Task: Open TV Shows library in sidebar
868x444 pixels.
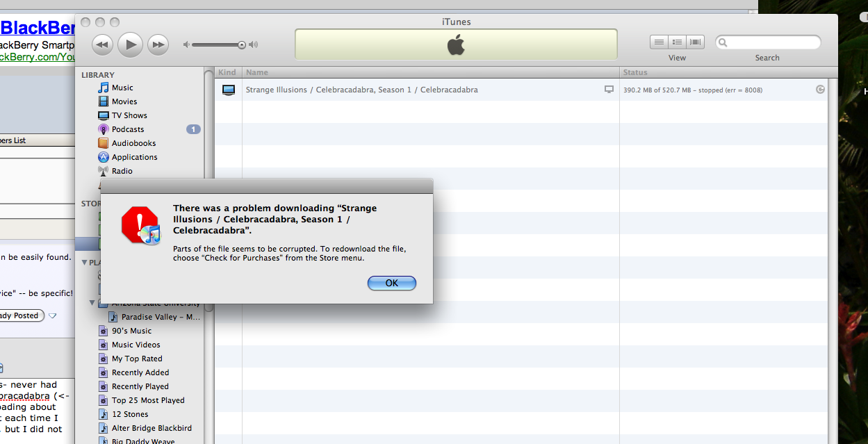Action: pos(129,115)
